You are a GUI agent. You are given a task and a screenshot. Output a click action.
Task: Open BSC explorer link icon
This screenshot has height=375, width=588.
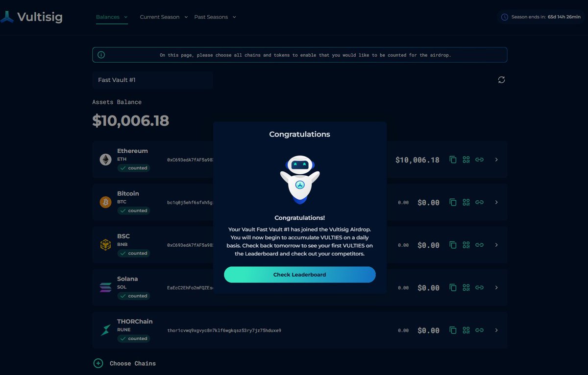(x=480, y=245)
